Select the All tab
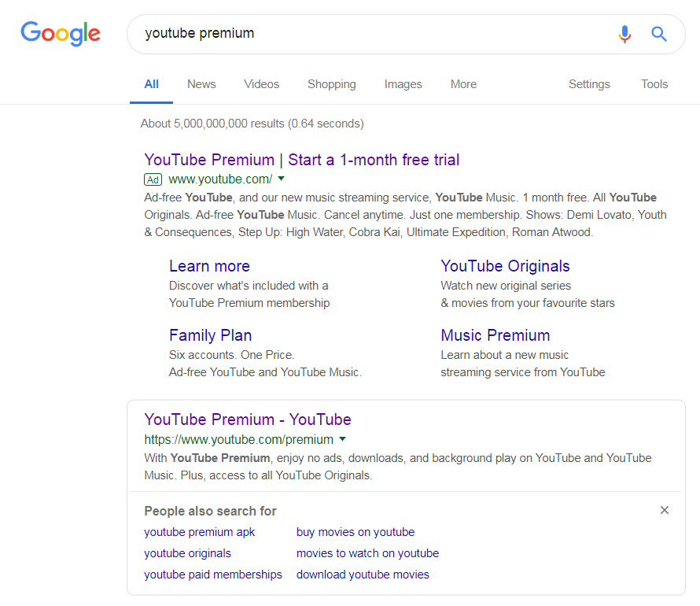 tap(151, 84)
